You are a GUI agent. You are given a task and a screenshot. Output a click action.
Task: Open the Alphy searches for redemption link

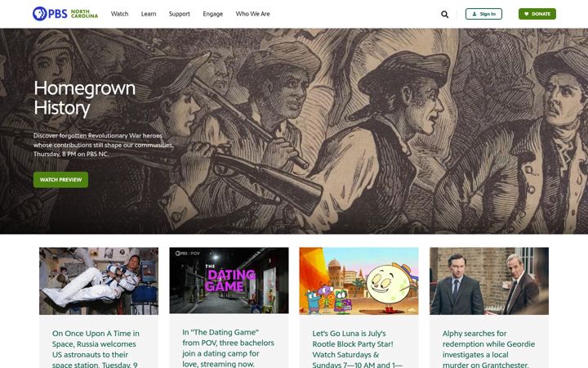pyautogui.click(x=488, y=349)
